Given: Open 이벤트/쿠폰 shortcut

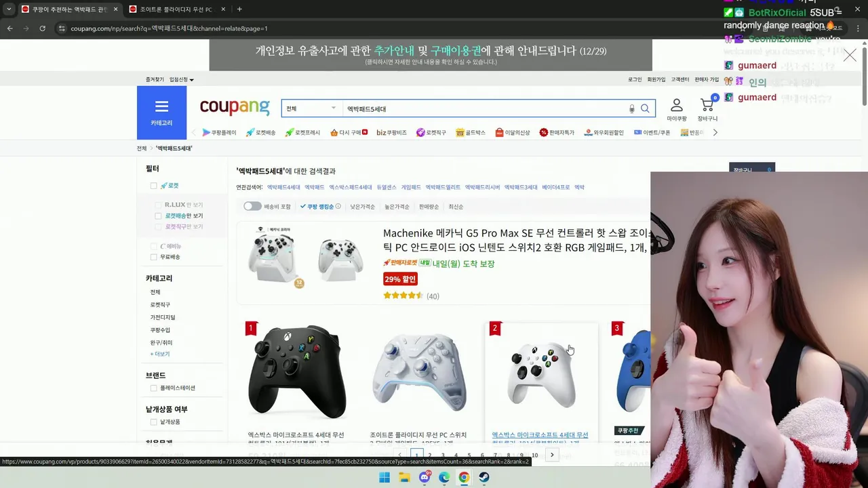Looking at the screenshot, I should (652, 133).
